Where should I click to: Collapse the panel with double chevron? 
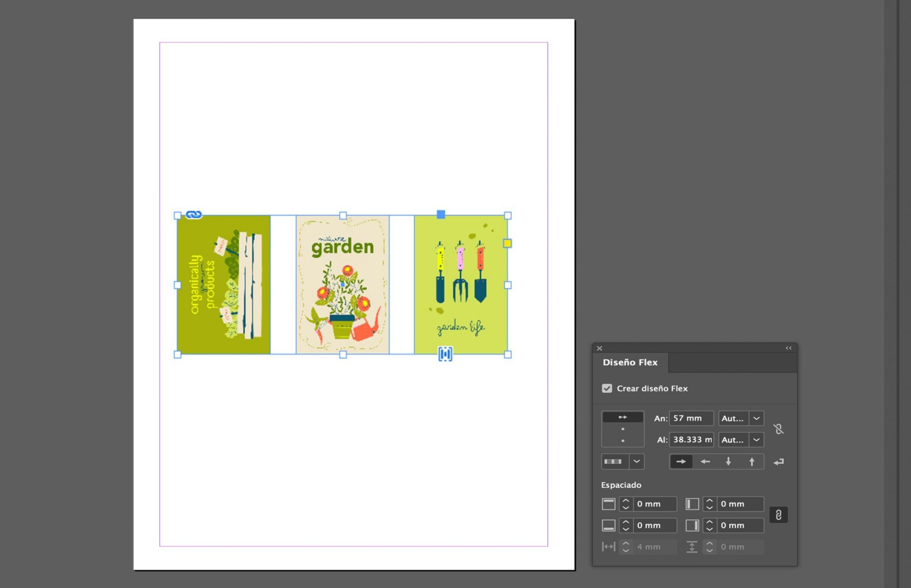click(789, 348)
